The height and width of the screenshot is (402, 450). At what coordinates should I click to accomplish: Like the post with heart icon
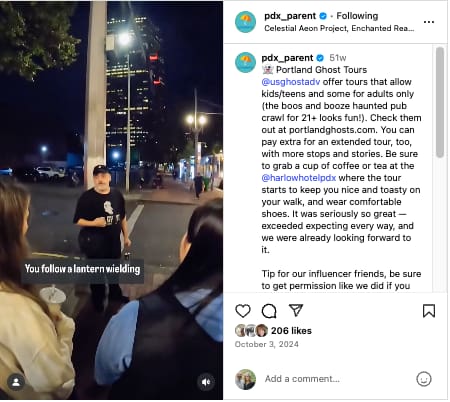pos(243,311)
